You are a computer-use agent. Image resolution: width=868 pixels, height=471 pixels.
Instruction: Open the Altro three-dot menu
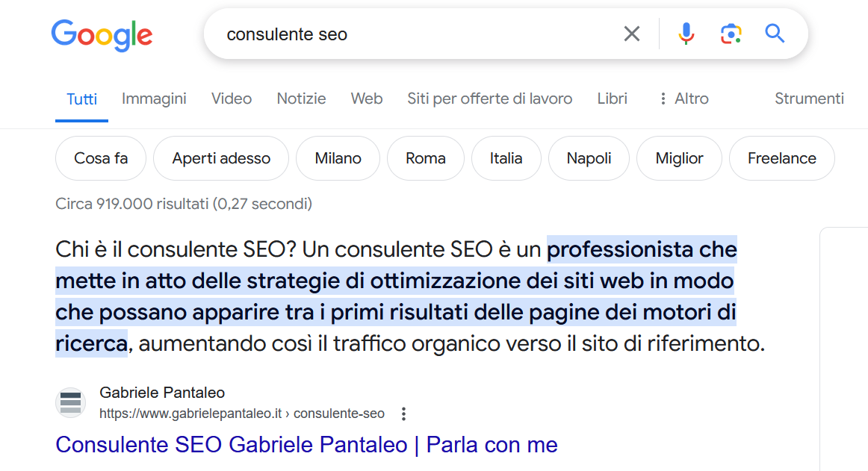681,98
